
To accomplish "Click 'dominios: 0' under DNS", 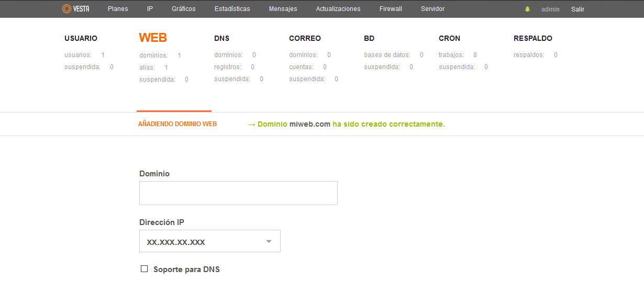I will (x=235, y=55).
